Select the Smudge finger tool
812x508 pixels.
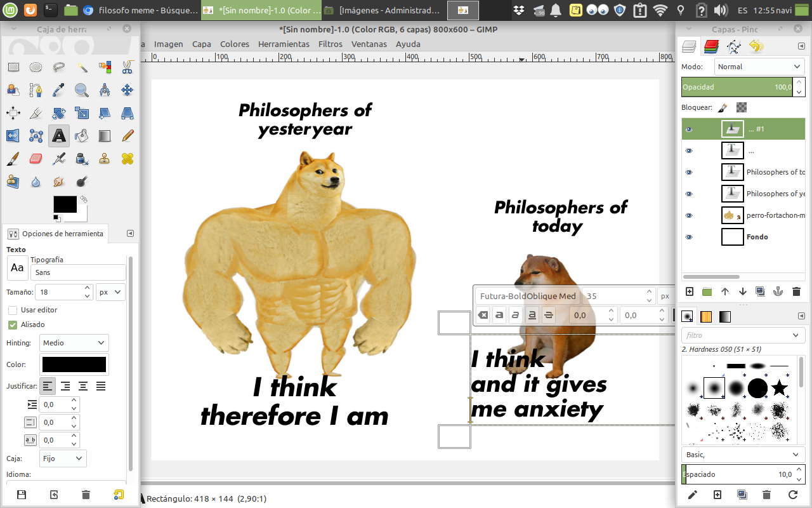point(59,181)
